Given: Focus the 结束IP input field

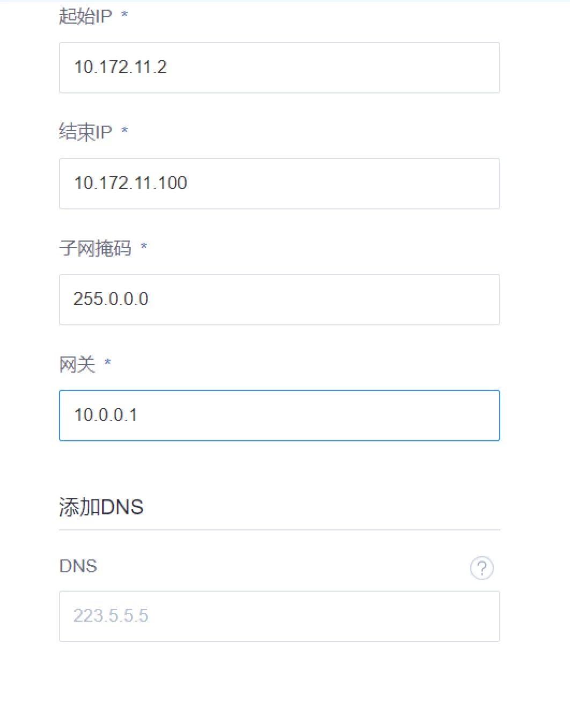Looking at the screenshot, I should pyautogui.click(x=279, y=184).
